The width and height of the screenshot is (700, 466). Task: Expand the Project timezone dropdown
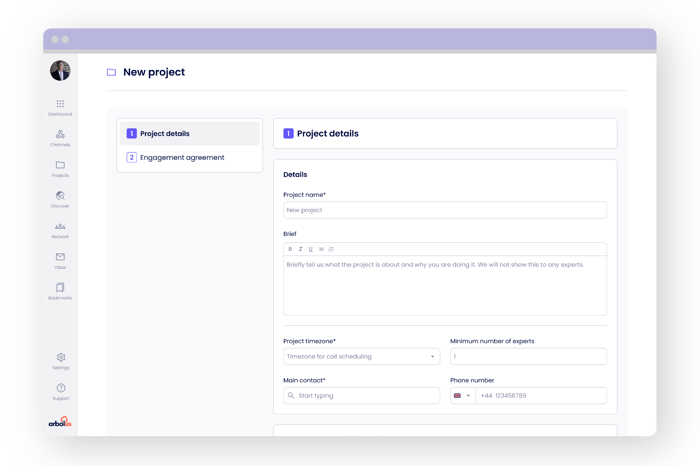361,357
